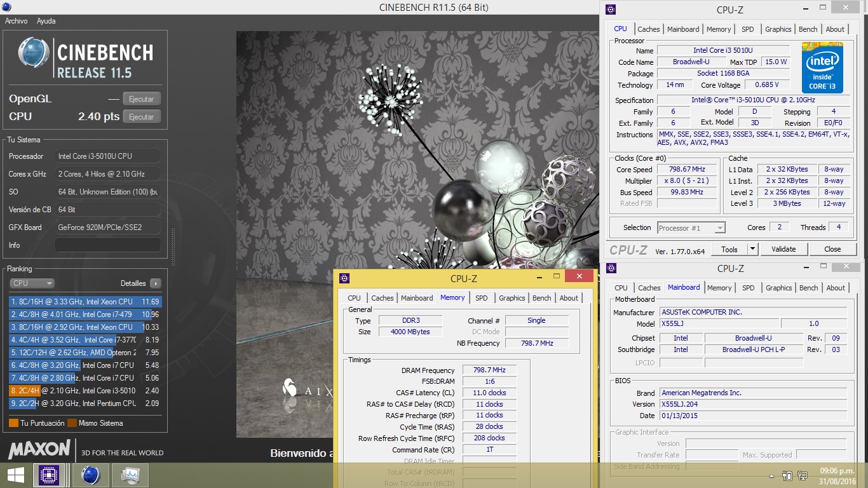Image resolution: width=868 pixels, height=488 pixels.
Task: Select CPU tab in Memory CPU-Z window
Action: coord(355,298)
